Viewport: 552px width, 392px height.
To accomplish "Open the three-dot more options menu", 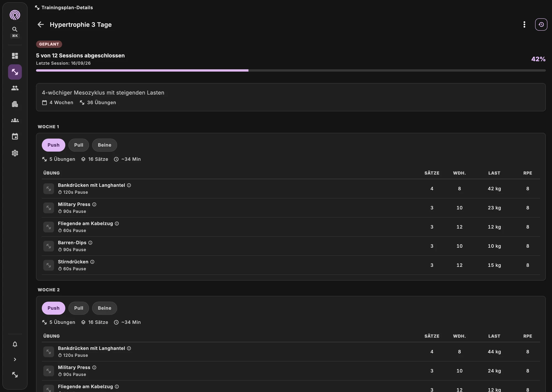I will pos(524,25).
